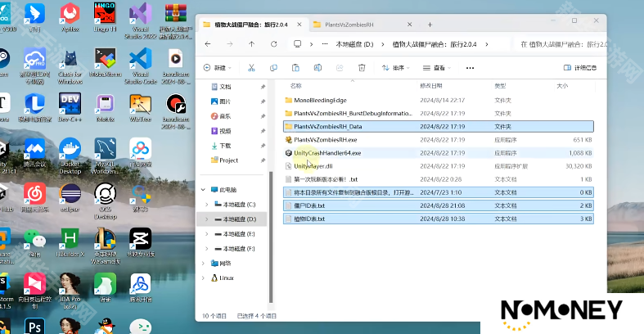Open MobaXterm desktop shortcut

pos(105,62)
